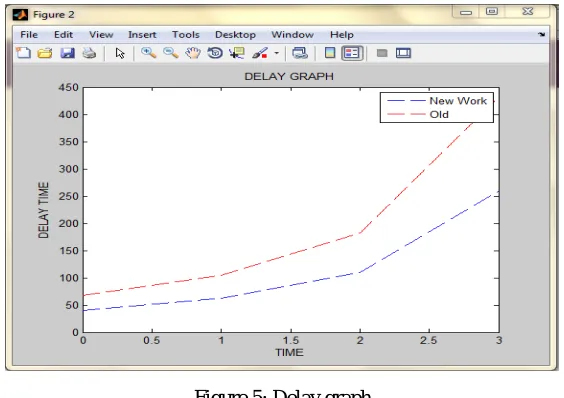Click the Hide Plot Tools icon
Viewport: 564px width, 398px height.
pos(382,53)
